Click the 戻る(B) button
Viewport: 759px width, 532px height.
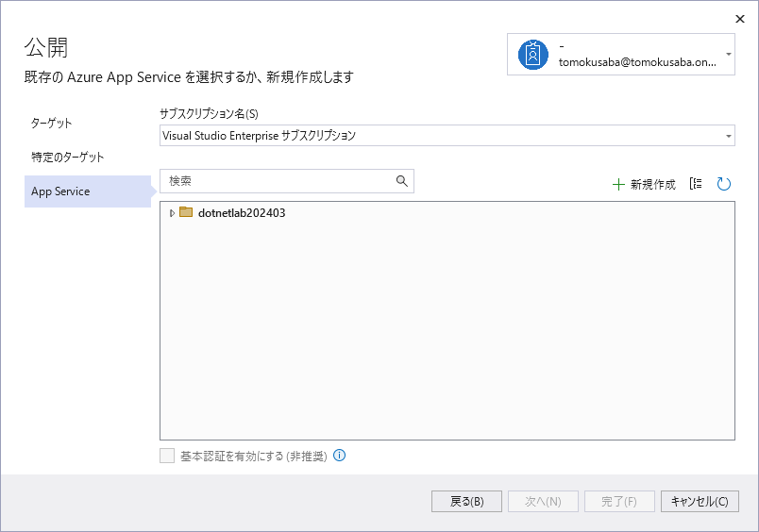click(x=466, y=502)
